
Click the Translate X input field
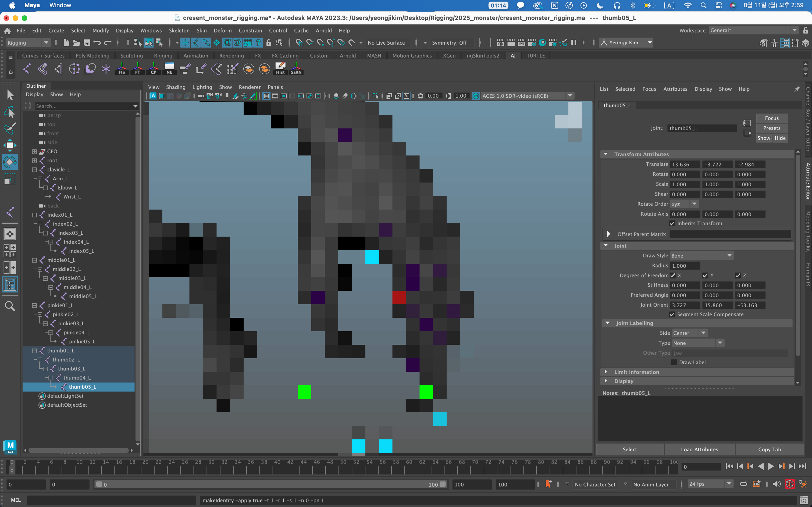click(685, 164)
